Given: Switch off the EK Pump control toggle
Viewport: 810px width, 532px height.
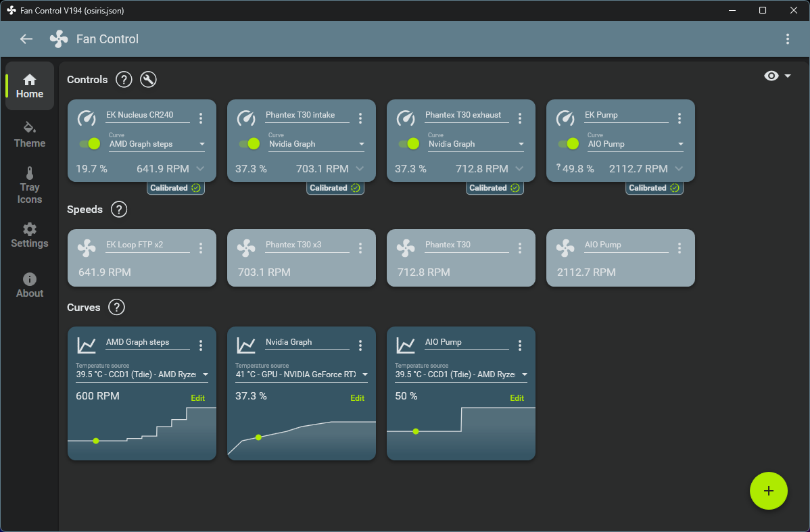Looking at the screenshot, I should pyautogui.click(x=569, y=143).
